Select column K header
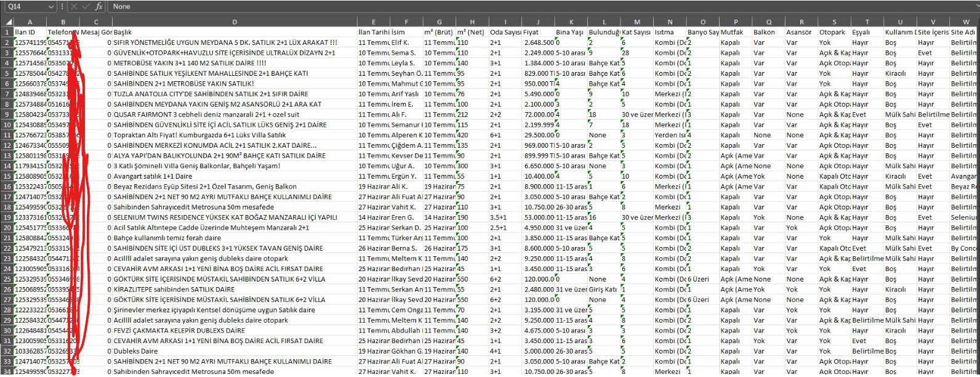The width and height of the screenshot is (980, 377). [571, 22]
